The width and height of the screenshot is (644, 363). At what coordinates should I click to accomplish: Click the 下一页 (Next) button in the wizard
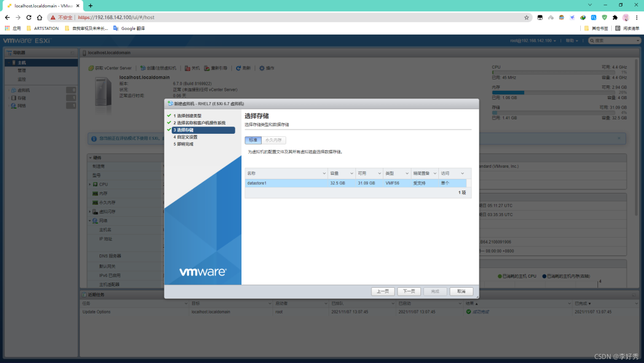coord(408,291)
